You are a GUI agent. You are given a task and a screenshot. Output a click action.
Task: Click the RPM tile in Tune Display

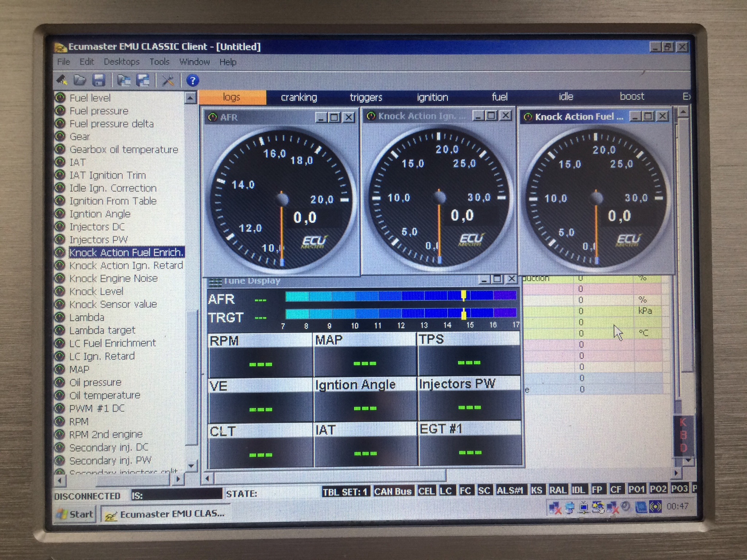coord(260,355)
